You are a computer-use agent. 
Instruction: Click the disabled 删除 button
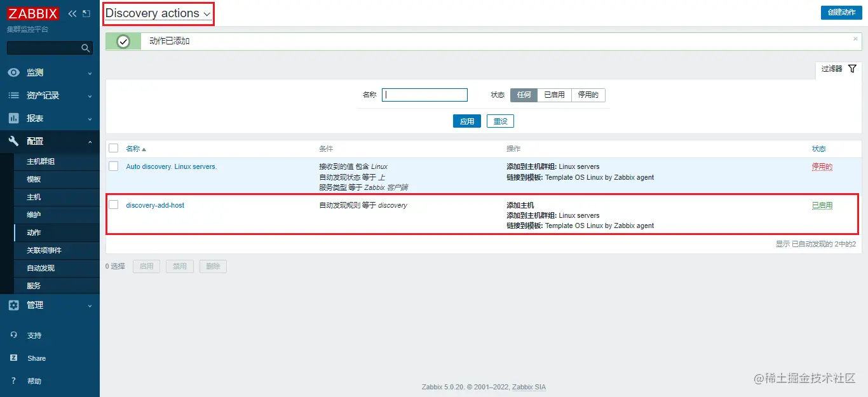coord(213,266)
